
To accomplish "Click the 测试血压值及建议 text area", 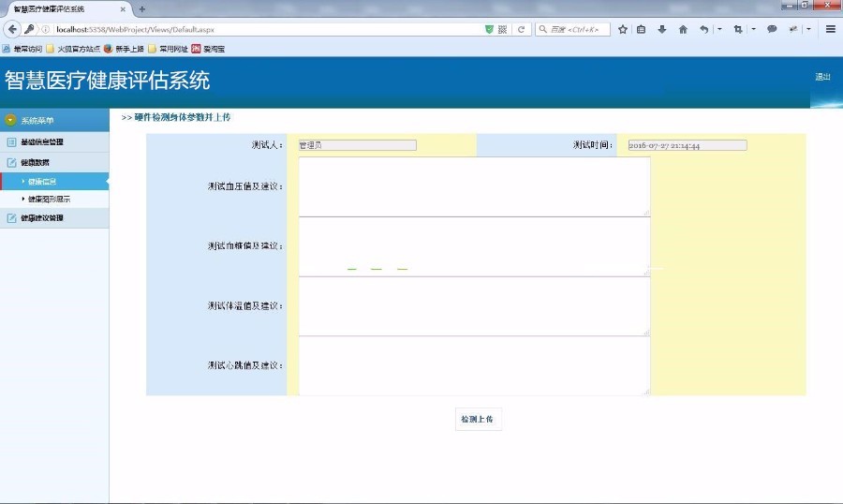I will point(474,186).
